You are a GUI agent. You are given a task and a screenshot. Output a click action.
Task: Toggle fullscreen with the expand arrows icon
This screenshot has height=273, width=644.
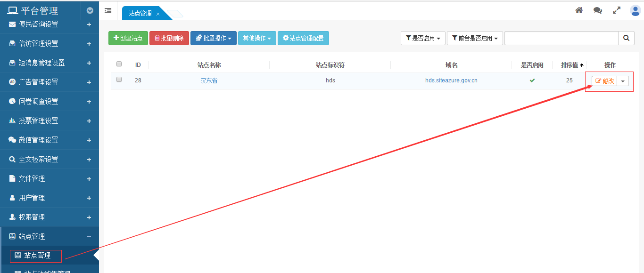pyautogui.click(x=617, y=10)
